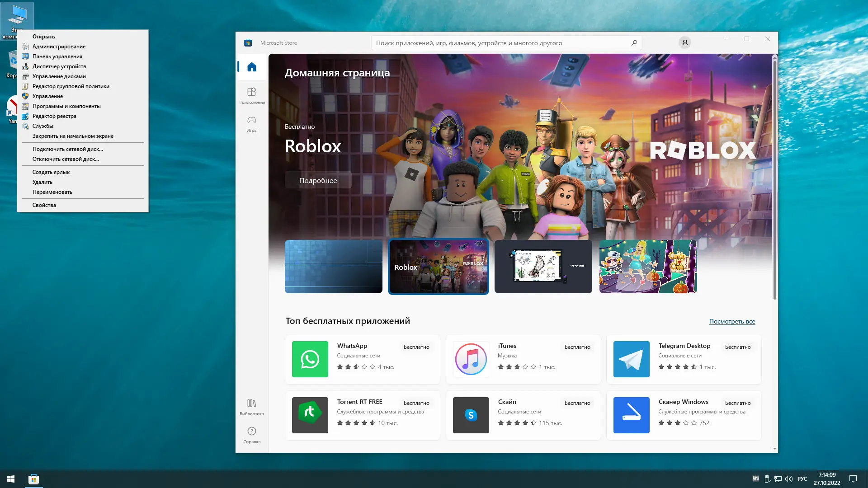Open the volume icon in system tray
Viewport: 868px width, 488px height.
click(x=789, y=479)
